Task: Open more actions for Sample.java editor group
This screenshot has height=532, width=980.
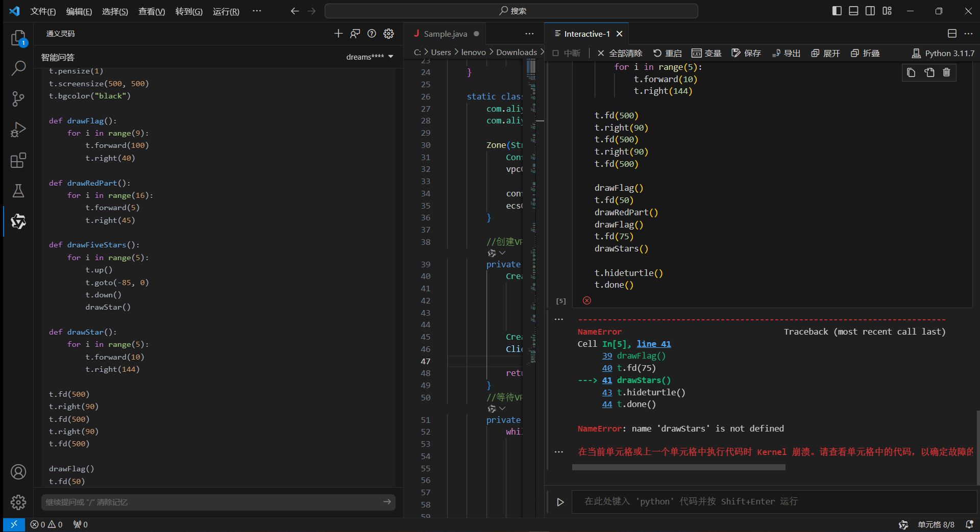Action: tap(529, 34)
